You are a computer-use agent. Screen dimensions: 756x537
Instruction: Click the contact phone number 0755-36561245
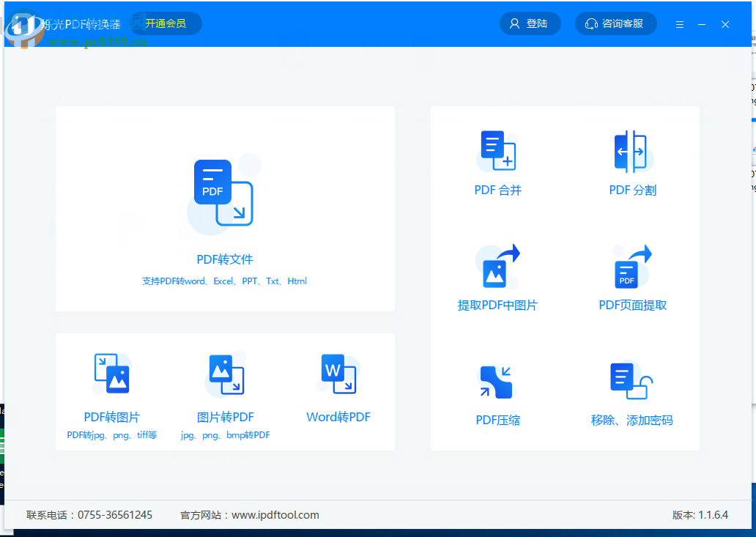click(x=114, y=514)
